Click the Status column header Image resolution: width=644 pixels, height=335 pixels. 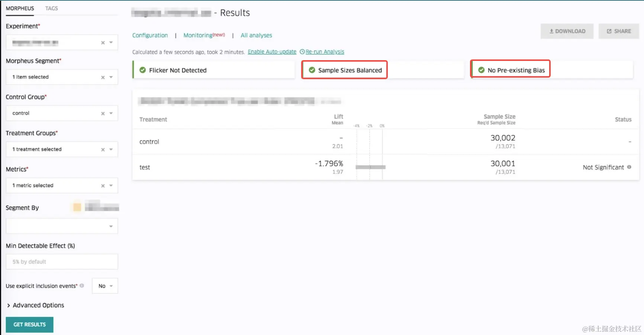(x=623, y=119)
